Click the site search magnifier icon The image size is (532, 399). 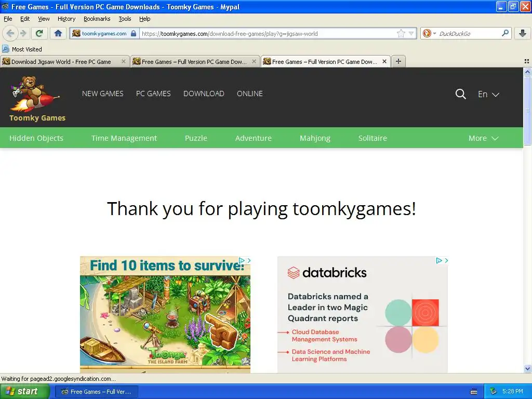[x=460, y=94]
